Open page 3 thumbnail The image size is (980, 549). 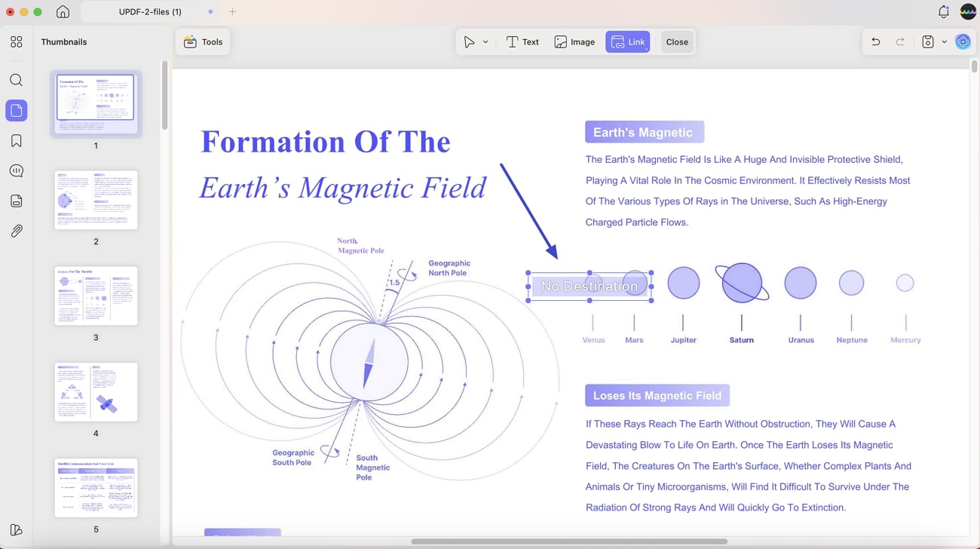[96, 296]
